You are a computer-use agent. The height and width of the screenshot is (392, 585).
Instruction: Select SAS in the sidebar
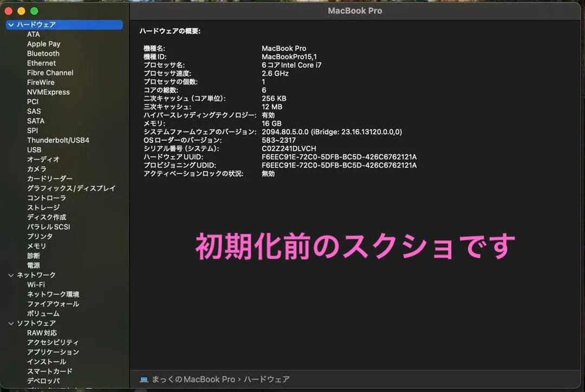point(34,112)
